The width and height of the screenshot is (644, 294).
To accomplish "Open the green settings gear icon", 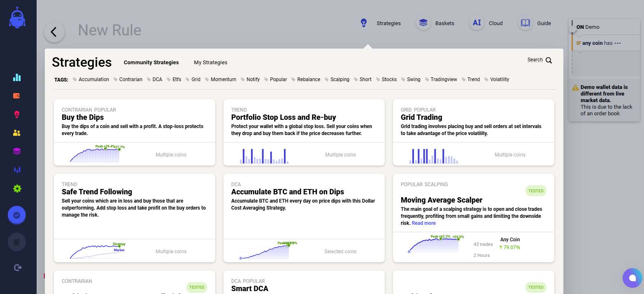I will pyautogui.click(x=17, y=189).
